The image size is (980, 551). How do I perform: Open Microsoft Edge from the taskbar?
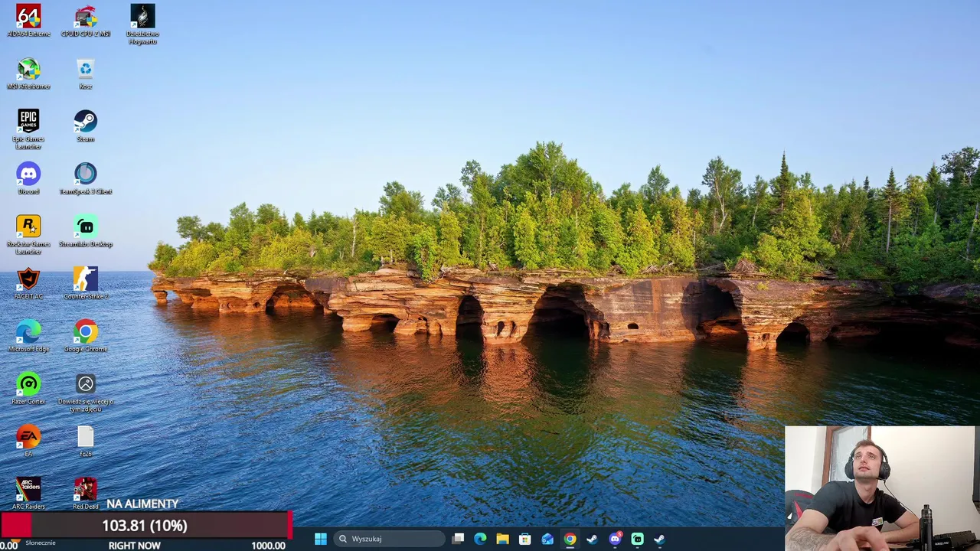480,539
